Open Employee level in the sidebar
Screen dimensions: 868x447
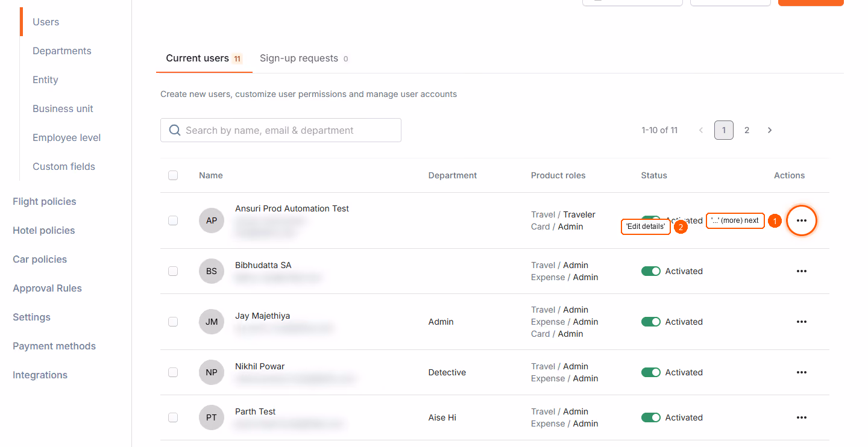click(67, 137)
